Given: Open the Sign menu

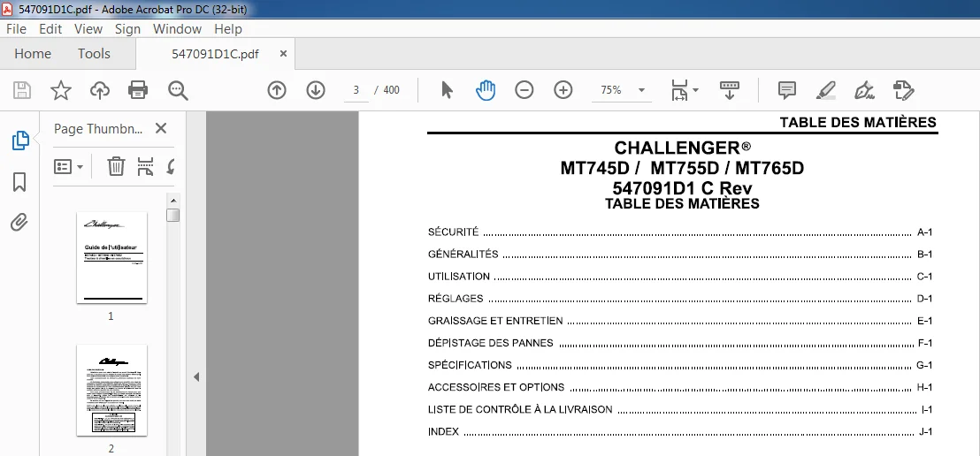Looking at the screenshot, I should pyautogui.click(x=127, y=29).
